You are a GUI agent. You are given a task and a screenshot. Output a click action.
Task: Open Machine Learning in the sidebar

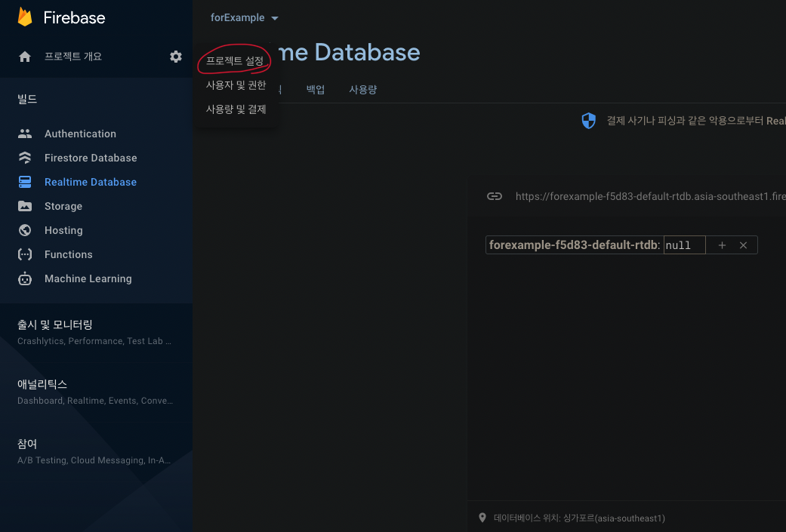pyautogui.click(x=88, y=278)
